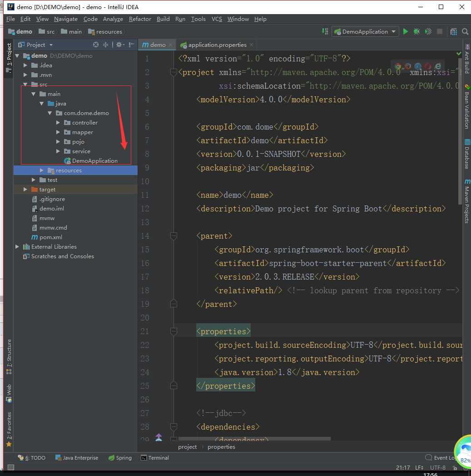Expand the resources folder
Viewport: 471px width, 476px height.
point(42,170)
